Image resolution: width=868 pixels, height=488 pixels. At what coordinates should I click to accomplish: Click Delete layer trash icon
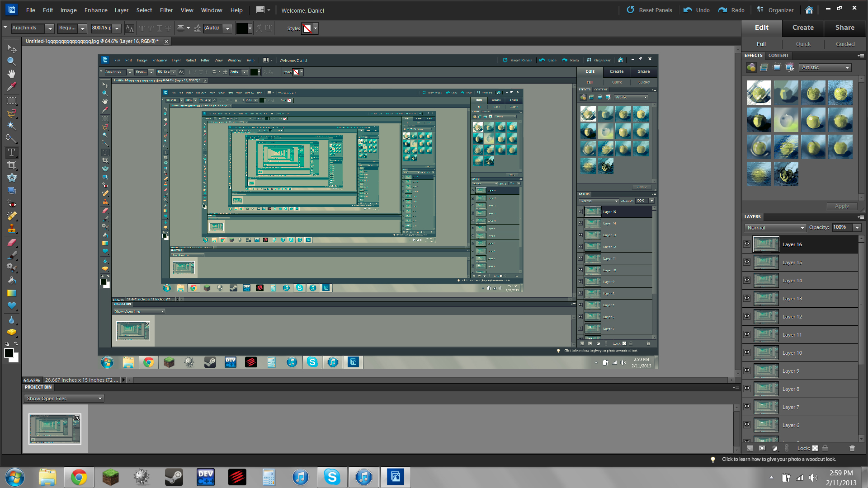click(x=852, y=448)
